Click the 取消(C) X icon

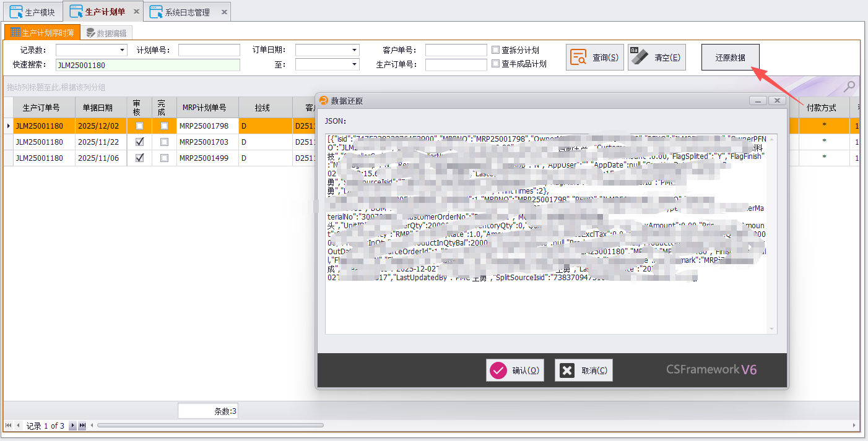(x=568, y=370)
